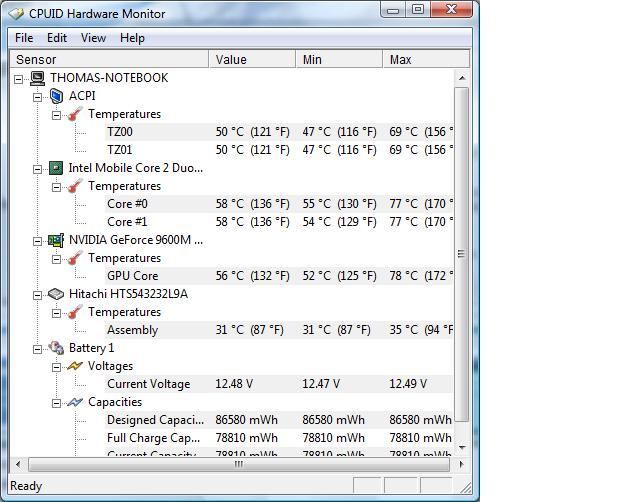Select the Core #1 row
Screen dimensions: 640x502
click(x=278, y=222)
